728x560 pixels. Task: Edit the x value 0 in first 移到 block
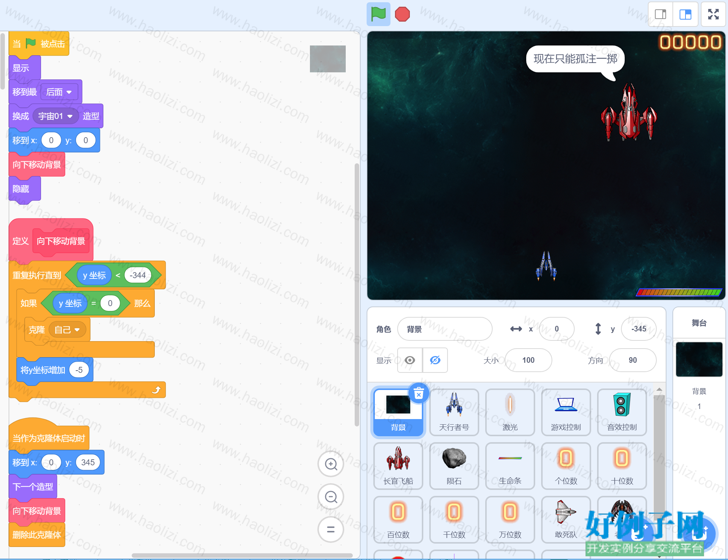tap(51, 140)
